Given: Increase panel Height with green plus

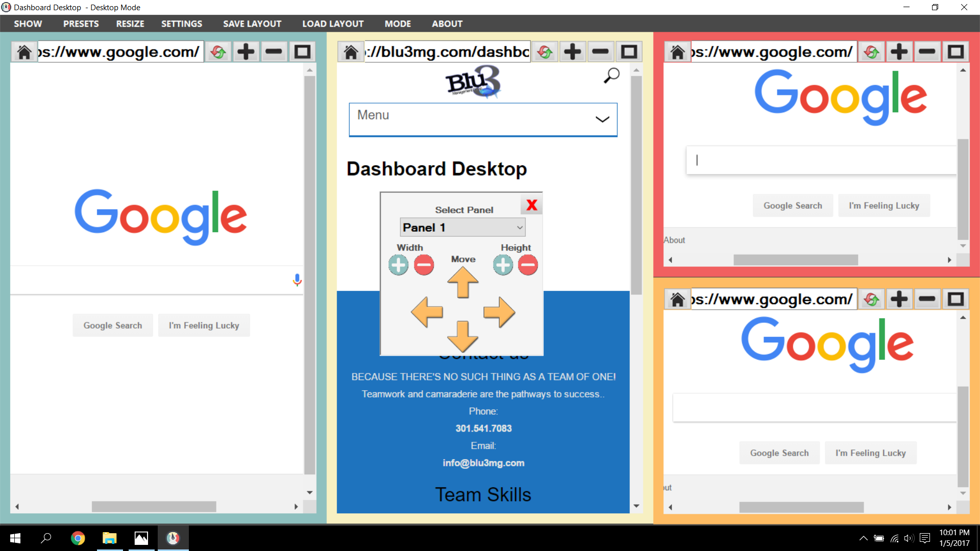Looking at the screenshot, I should (x=503, y=265).
